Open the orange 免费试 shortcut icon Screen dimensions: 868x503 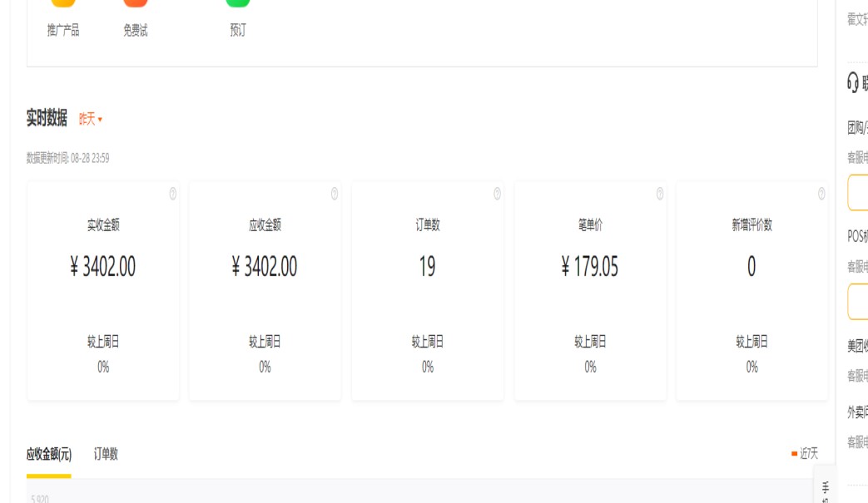[x=136, y=2]
